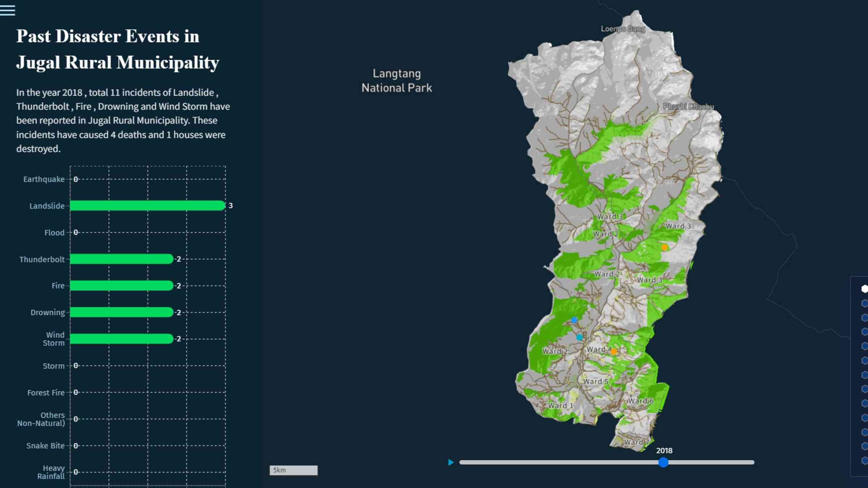Click the Landslide value '3'
The image size is (868, 488).
230,206
